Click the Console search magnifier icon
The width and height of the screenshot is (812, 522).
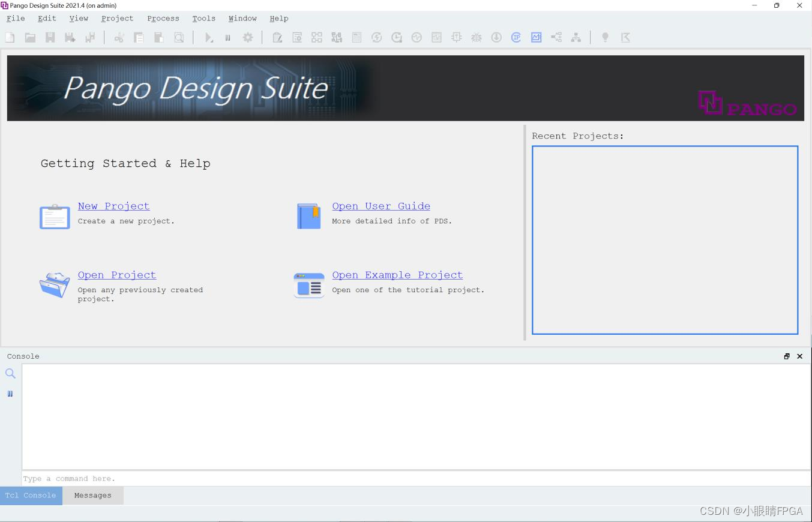(10, 373)
